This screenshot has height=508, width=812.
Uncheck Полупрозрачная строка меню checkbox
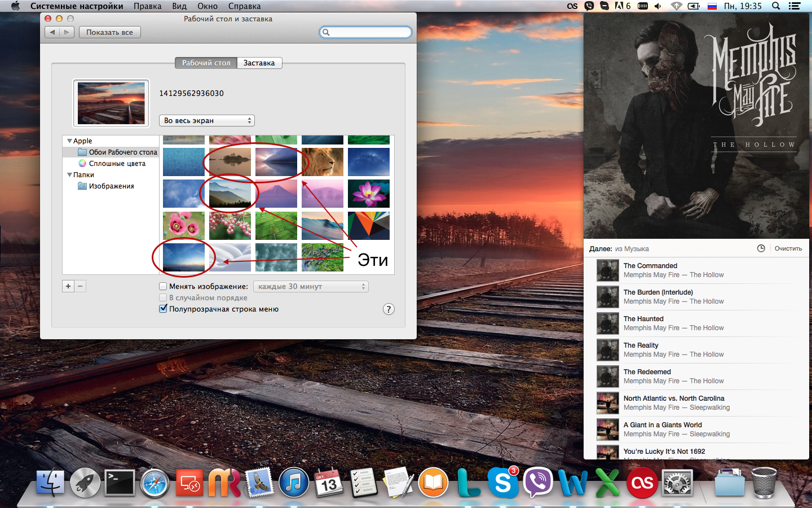click(x=163, y=309)
